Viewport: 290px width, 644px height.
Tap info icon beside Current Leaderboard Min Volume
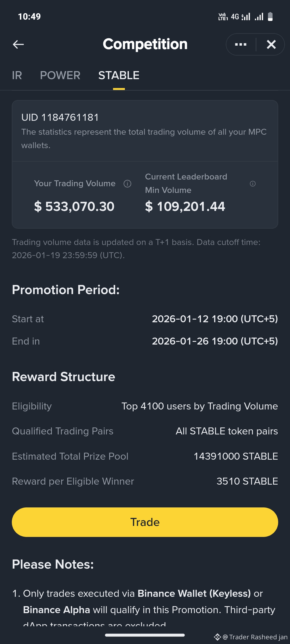(x=253, y=184)
